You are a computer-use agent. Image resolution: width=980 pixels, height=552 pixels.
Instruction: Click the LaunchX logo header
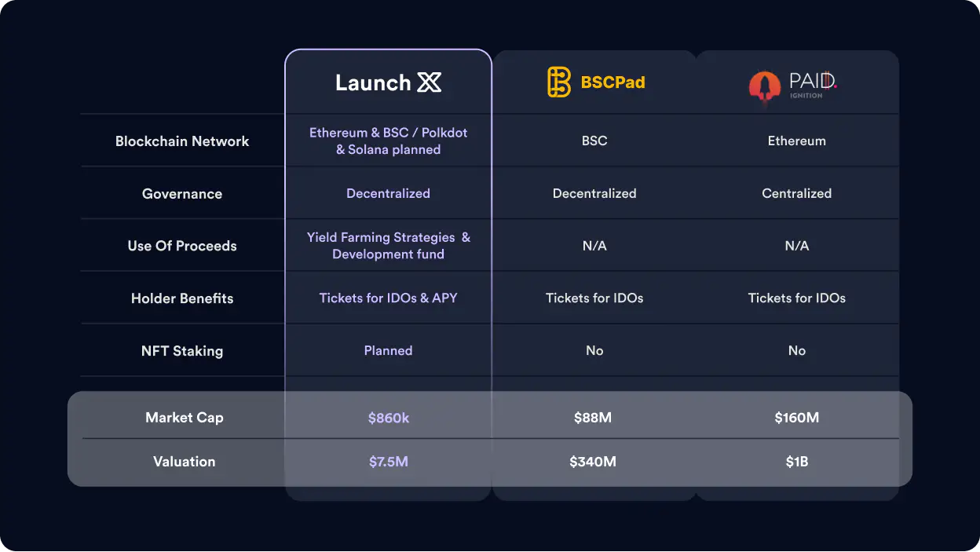pyautogui.click(x=388, y=82)
